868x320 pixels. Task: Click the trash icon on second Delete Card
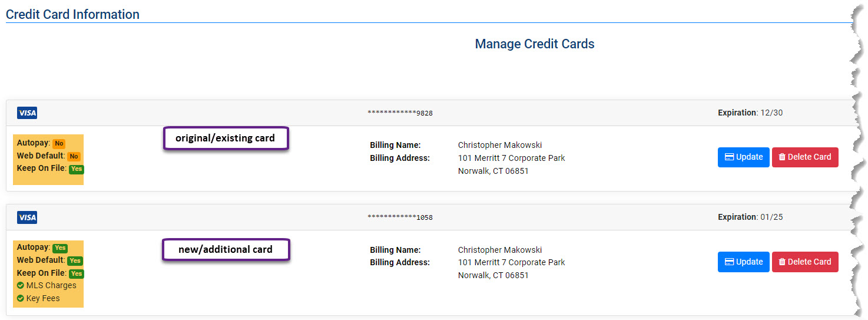(782, 262)
